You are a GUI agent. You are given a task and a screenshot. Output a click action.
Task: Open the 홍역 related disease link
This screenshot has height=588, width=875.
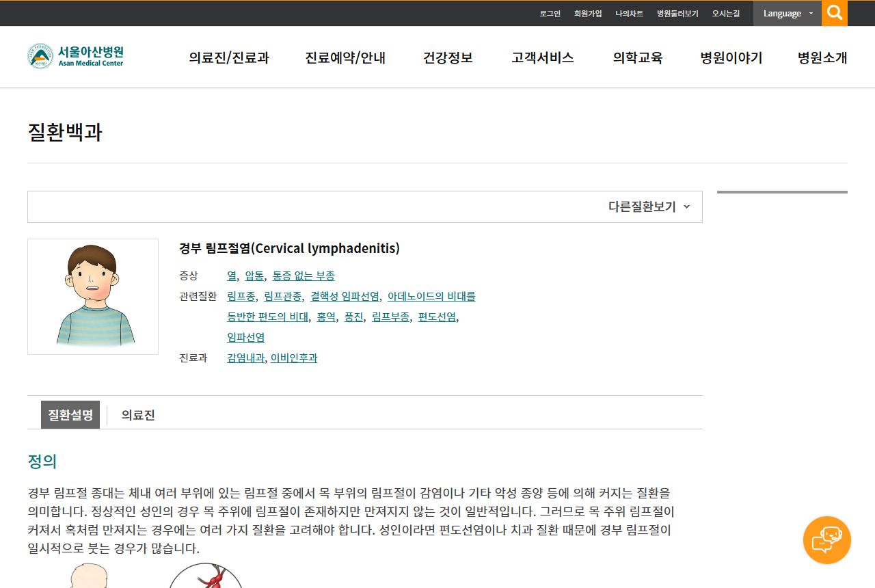[x=326, y=317]
